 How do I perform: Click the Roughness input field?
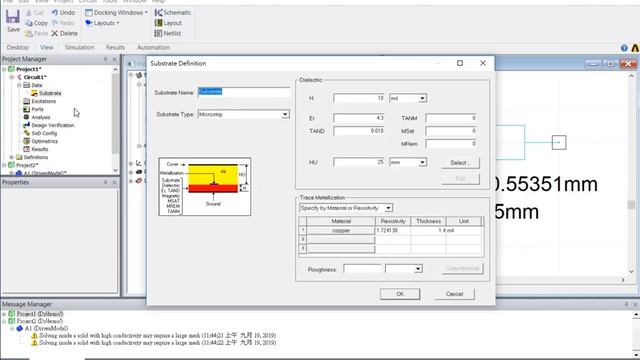362,269
